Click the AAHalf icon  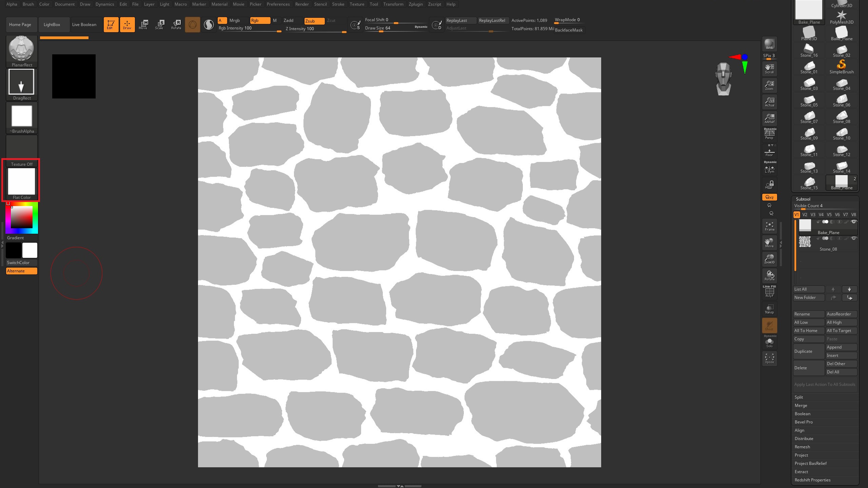click(769, 118)
